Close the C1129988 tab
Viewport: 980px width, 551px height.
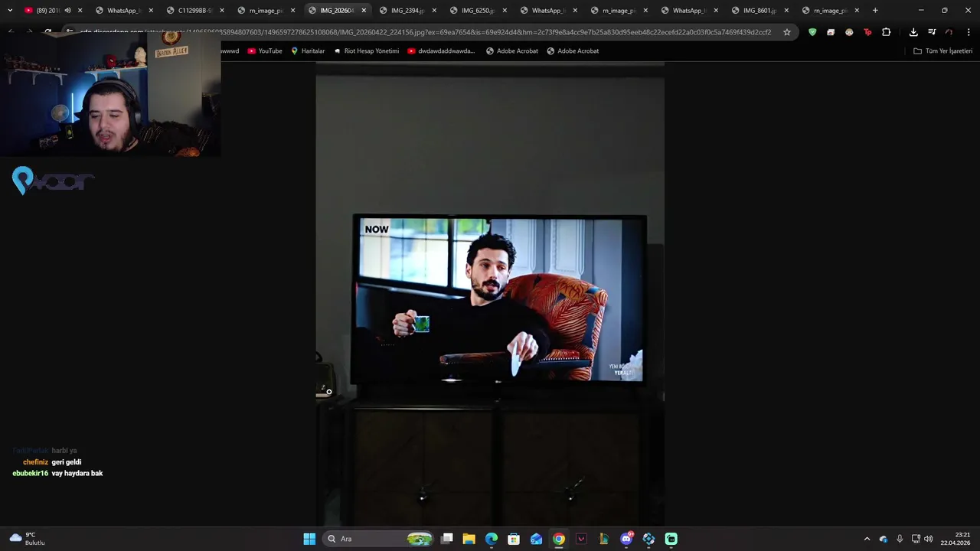222,11
